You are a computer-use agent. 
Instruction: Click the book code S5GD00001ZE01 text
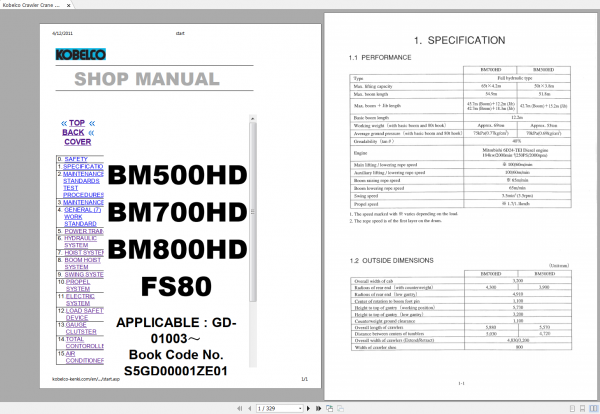pos(176,371)
